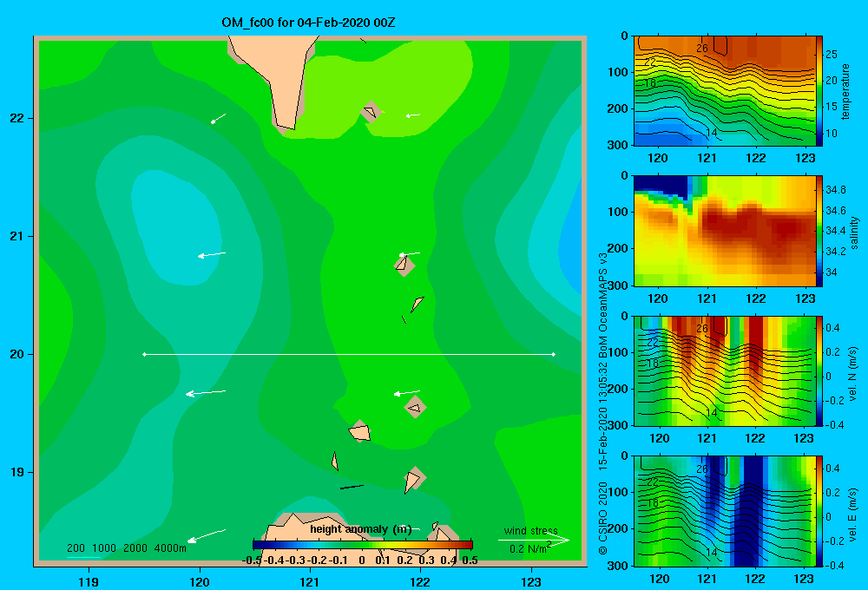Click the 'vel. N (m/s)' axis label
Viewport: 868px width, 590px height.
(852, 374)
